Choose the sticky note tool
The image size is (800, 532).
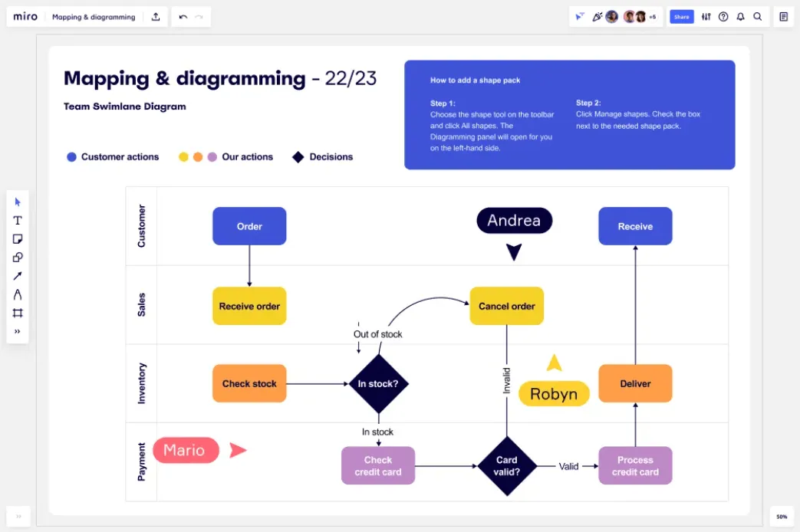click(x=18, y=238)
